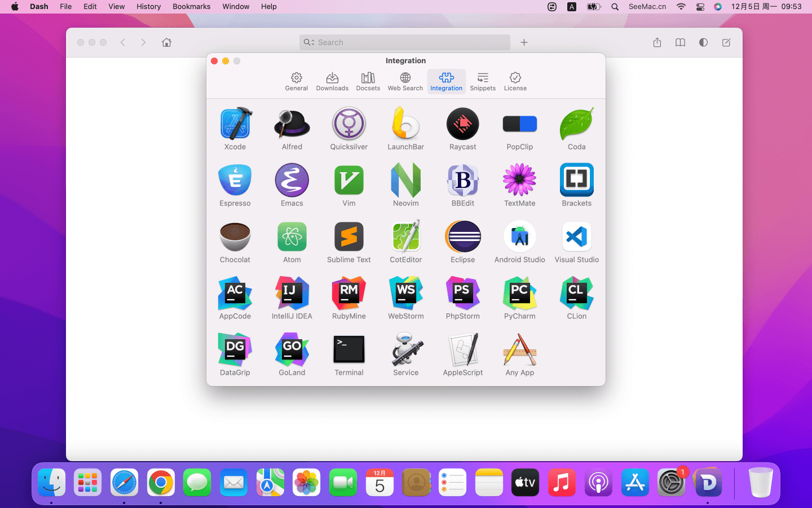Choose the AppleScript integration
The image size is (812, 508).
[463, 349]
